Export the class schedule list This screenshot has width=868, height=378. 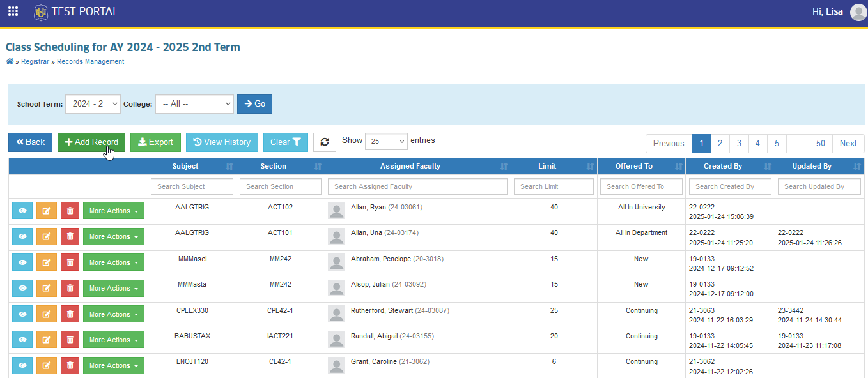(x=155, y=142)
